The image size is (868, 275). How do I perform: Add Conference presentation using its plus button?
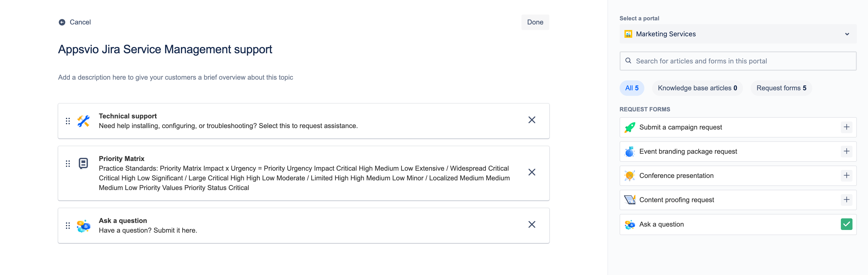[x=846, y=175]
